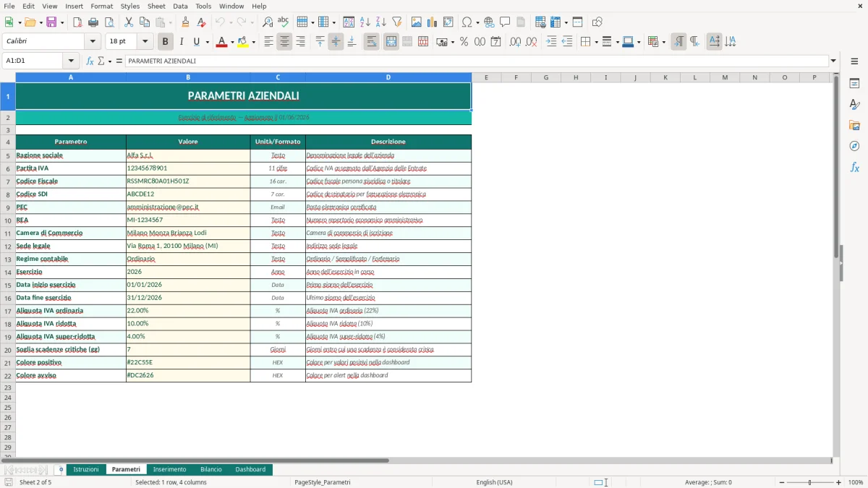
Task: Expand conditional formatting options arrow
Action: [663, 42]
